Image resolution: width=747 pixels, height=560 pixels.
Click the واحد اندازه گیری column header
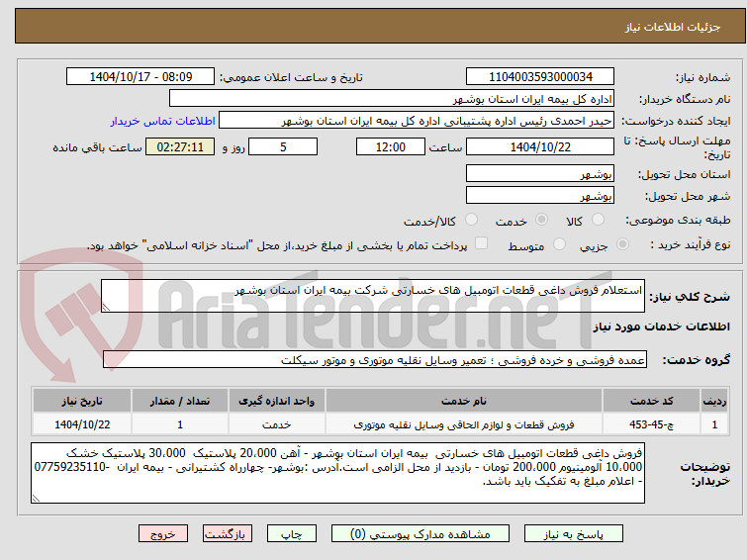click(x=276, y=401)
